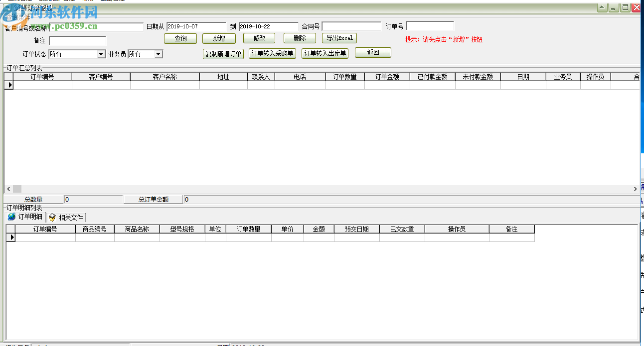644x346 pixels.
Task: Click the end date field 2019-10-22
Action: pos(269,26)
